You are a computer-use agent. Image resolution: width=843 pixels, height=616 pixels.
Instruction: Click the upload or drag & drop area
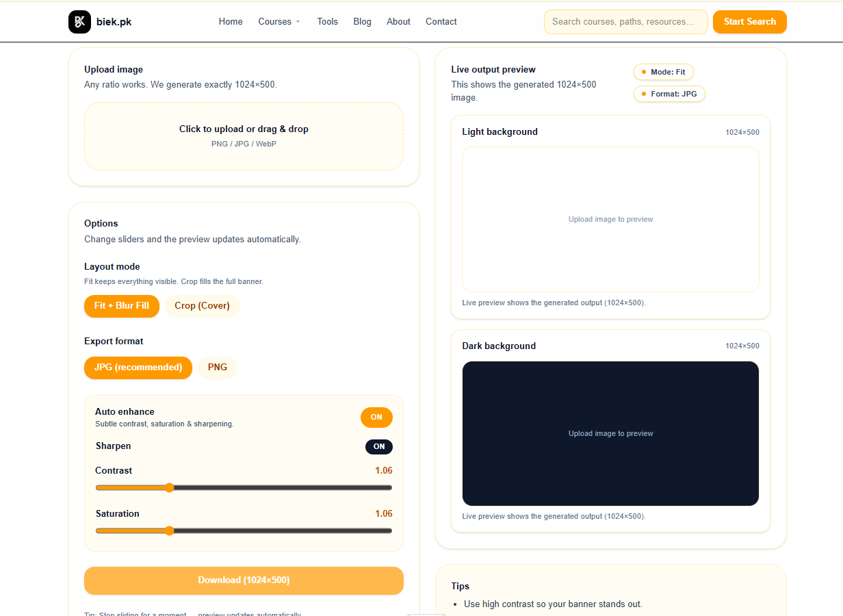244,136
